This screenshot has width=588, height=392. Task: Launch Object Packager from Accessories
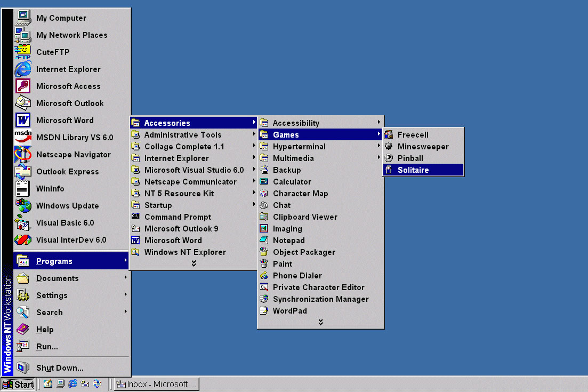[x=320, y=252]
